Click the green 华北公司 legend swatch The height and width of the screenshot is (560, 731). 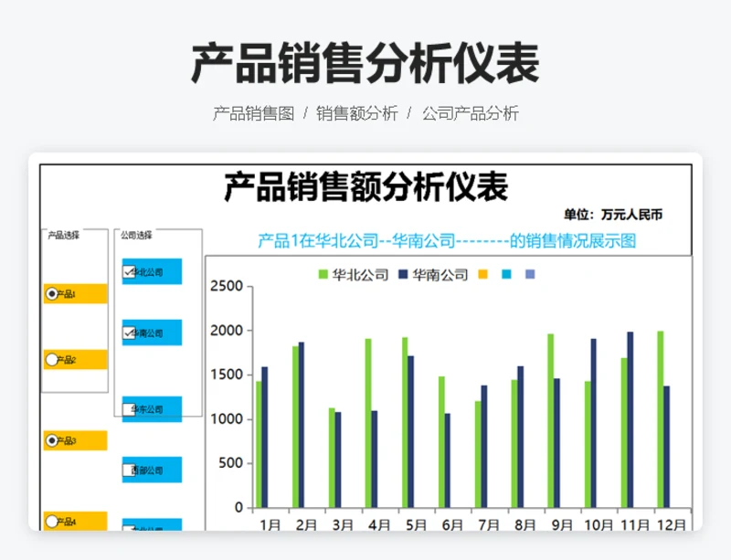(x=323, y=274)
